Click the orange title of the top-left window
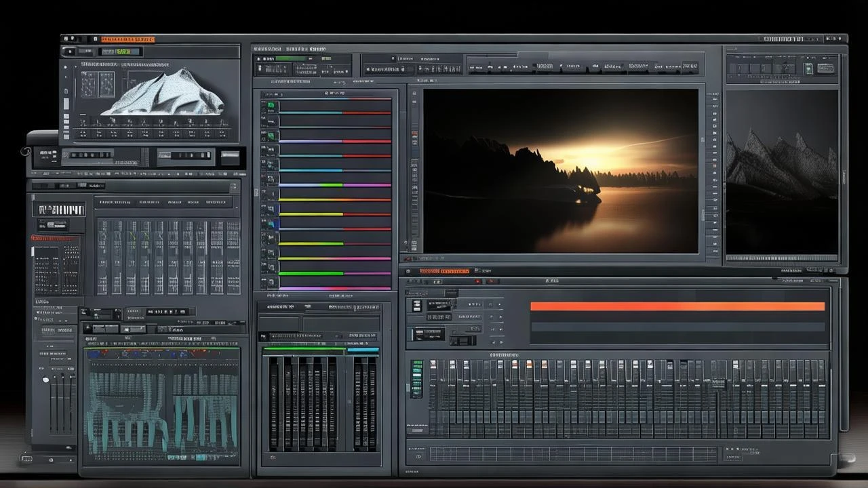The height and width of the screenshot is (488, 868). tap(127, 40)
